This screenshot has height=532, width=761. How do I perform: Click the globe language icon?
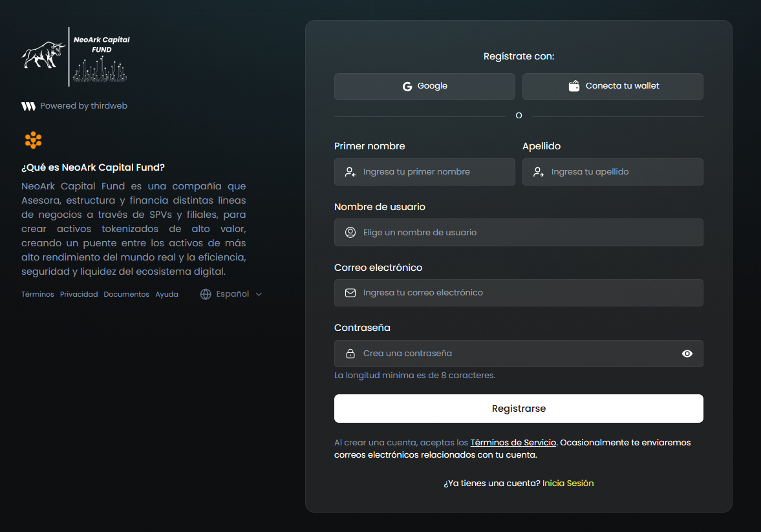[206, 294]
